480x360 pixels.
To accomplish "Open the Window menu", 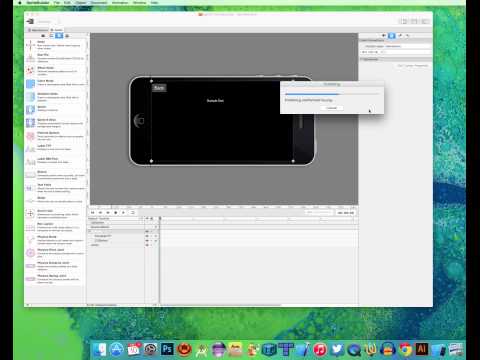I will pos(140,2).
